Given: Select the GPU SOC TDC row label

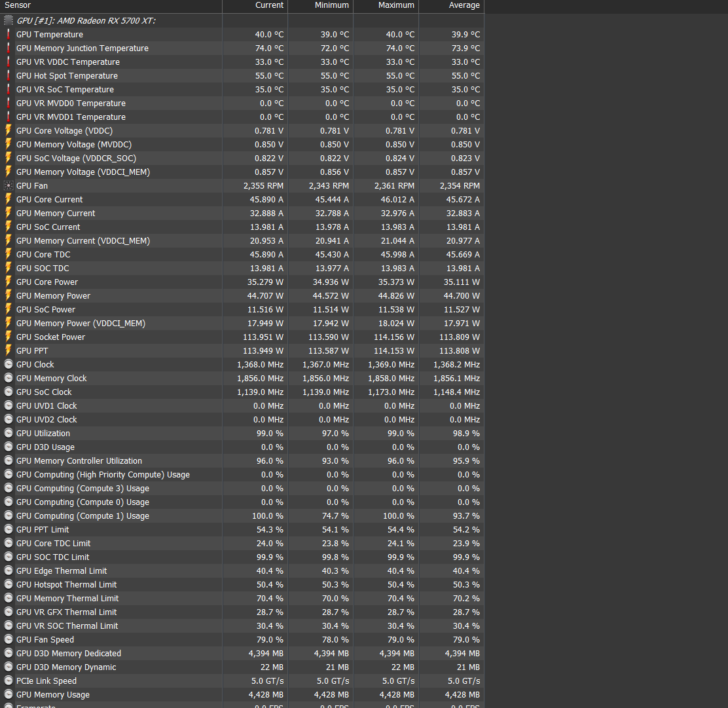Looking at the screenshot, I should click(x=43, y=268).
